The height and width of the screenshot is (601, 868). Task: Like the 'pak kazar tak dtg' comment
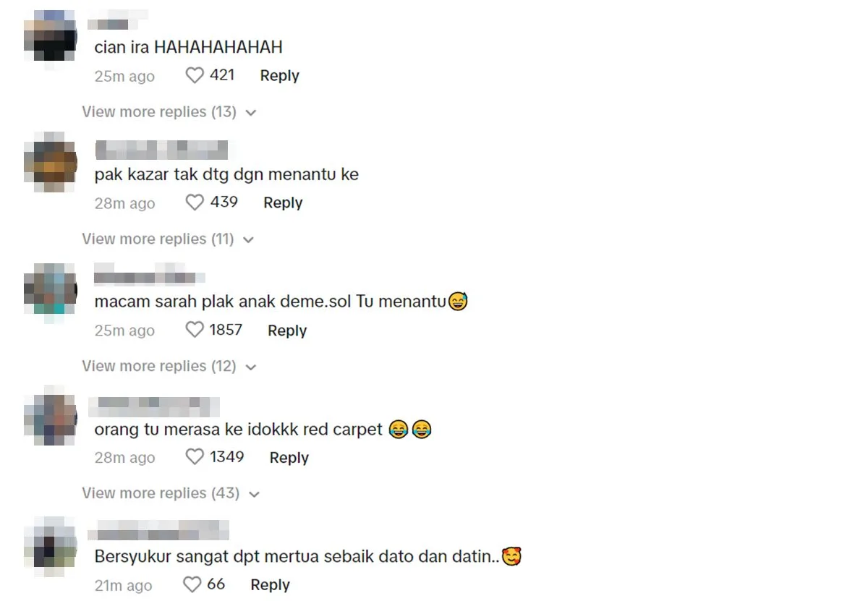(195, 203)
